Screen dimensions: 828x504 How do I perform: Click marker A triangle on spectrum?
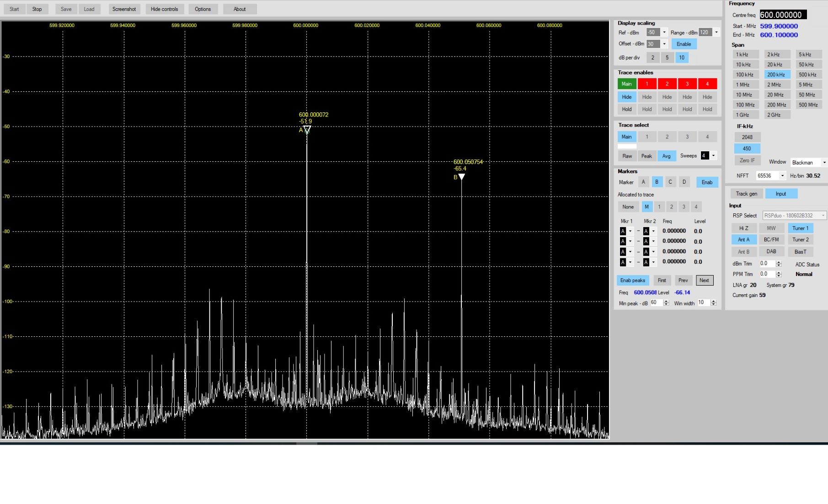[307, 130]
